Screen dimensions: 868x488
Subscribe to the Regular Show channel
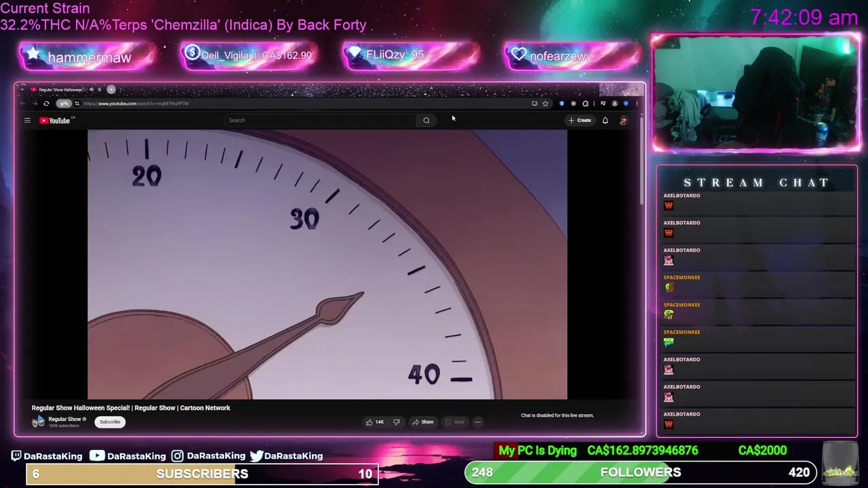pyautogui.click(x=110, y=422)
